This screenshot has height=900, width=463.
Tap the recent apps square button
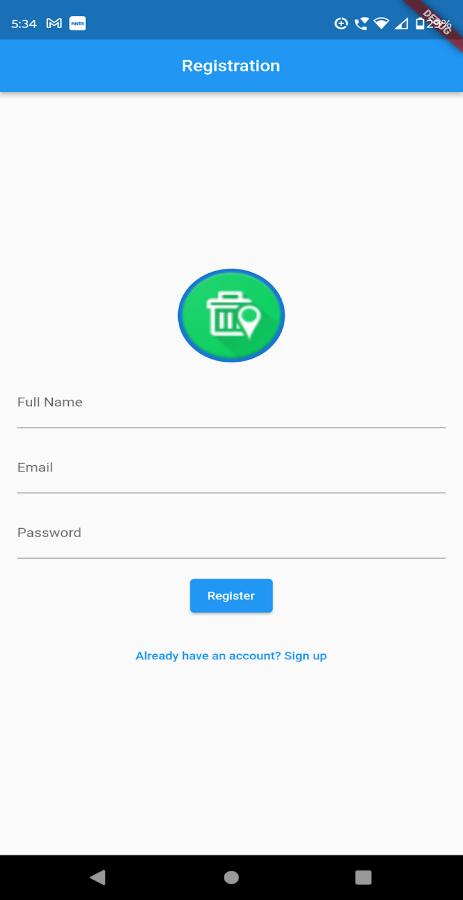[363, 877]
